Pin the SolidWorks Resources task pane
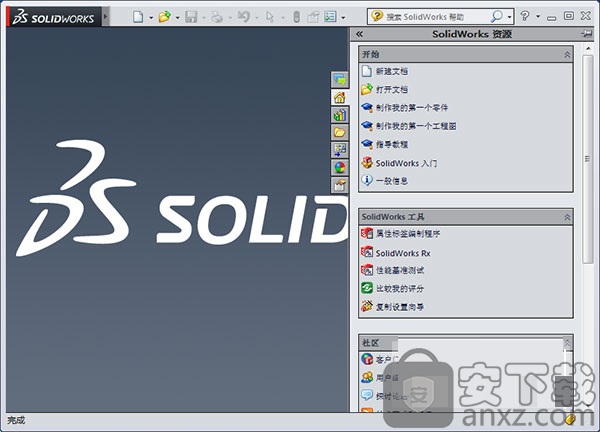Screen dimensions: 600x432 (587, 34)
